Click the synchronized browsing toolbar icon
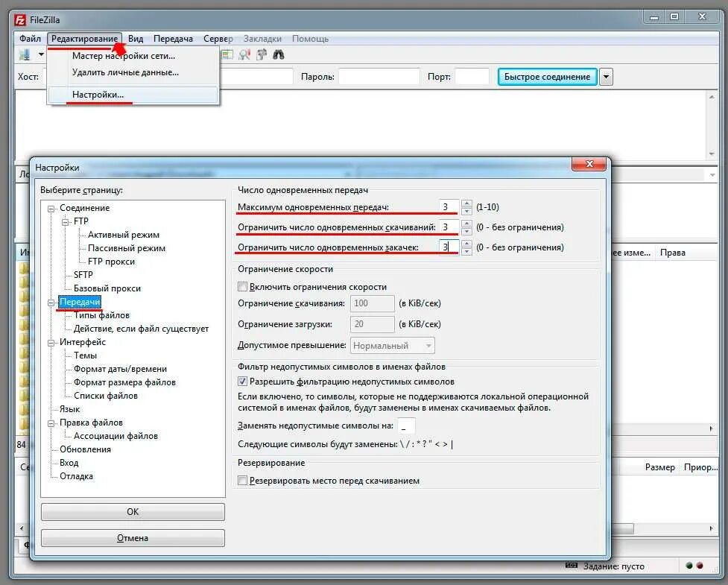The image size is (728, 585). tap(262, 55)
